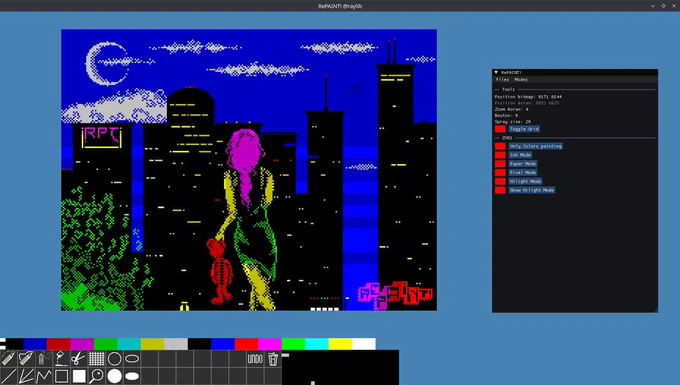Click the RPT neon sign on the canvas
This screenshot has width=680, height=385.
tap(101, 137)
